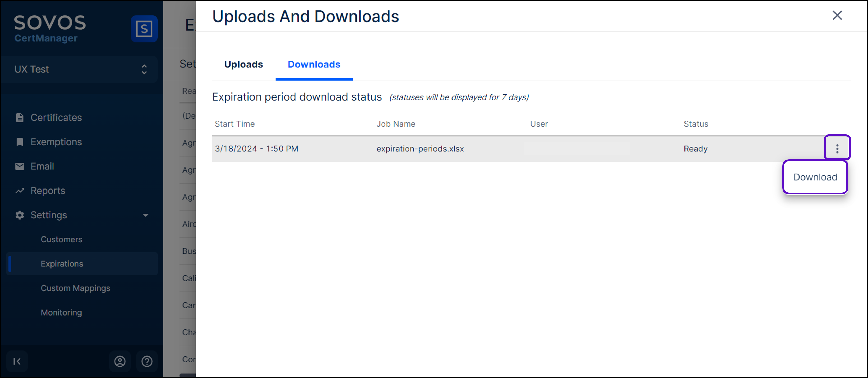
Task: Click the Reports trend-line icon
Action: click(19, 191)
